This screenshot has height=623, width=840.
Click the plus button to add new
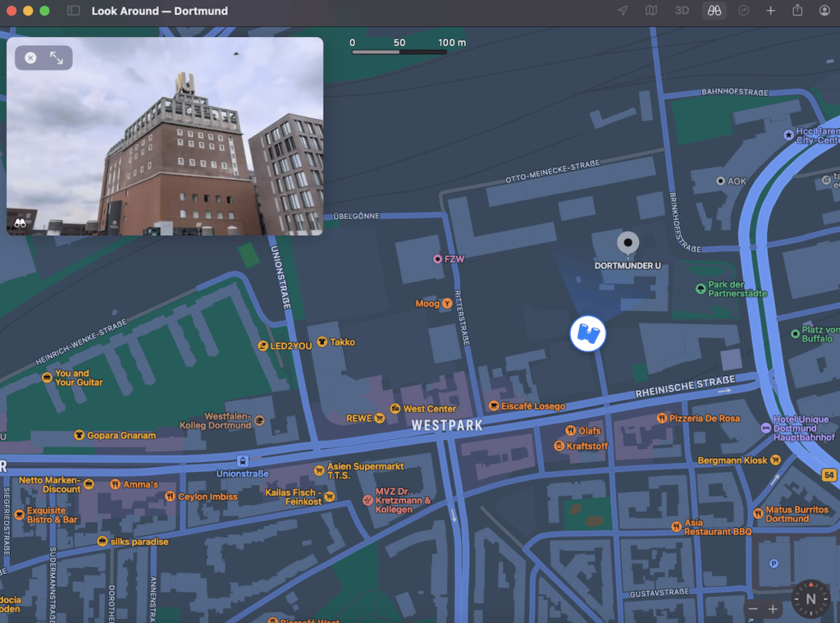(770, 11)
